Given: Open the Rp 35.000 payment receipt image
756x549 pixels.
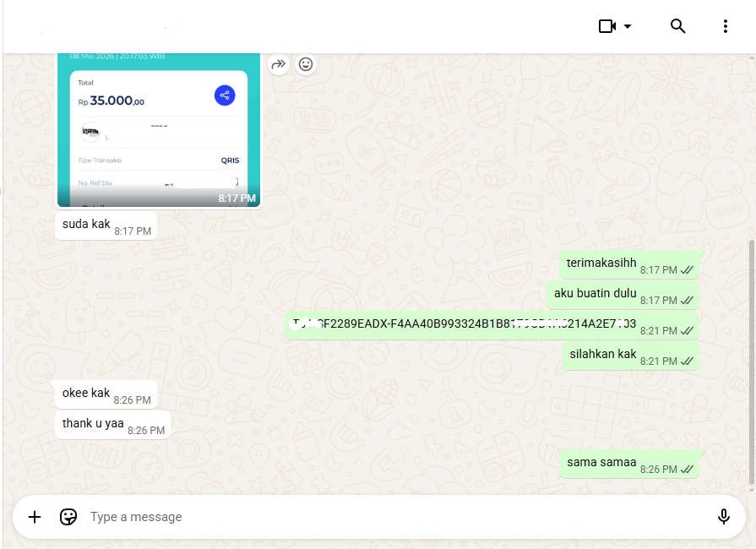Looking at the screenshot, I should point(159,130).
